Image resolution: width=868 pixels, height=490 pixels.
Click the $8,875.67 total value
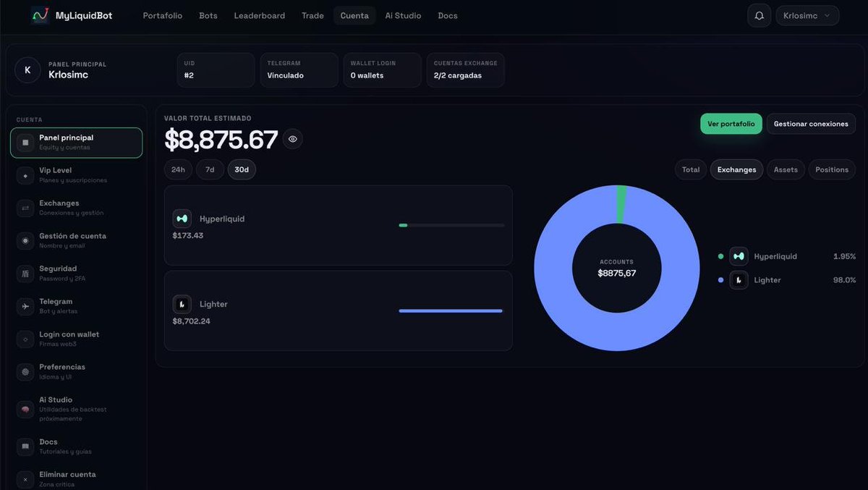[x=221, y=140]
